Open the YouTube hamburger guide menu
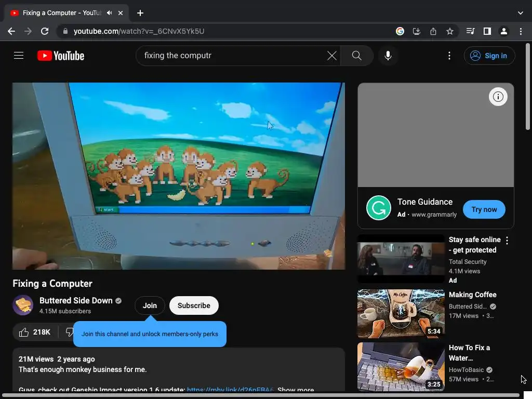532x399 pixels. tap(19, 55)
